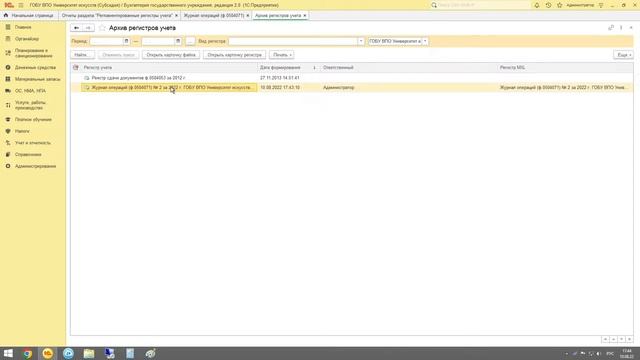The image size is (640, 360).
Task: Click the go-to-last-row arrow at table bottom
Action: [x=629, y=340]
